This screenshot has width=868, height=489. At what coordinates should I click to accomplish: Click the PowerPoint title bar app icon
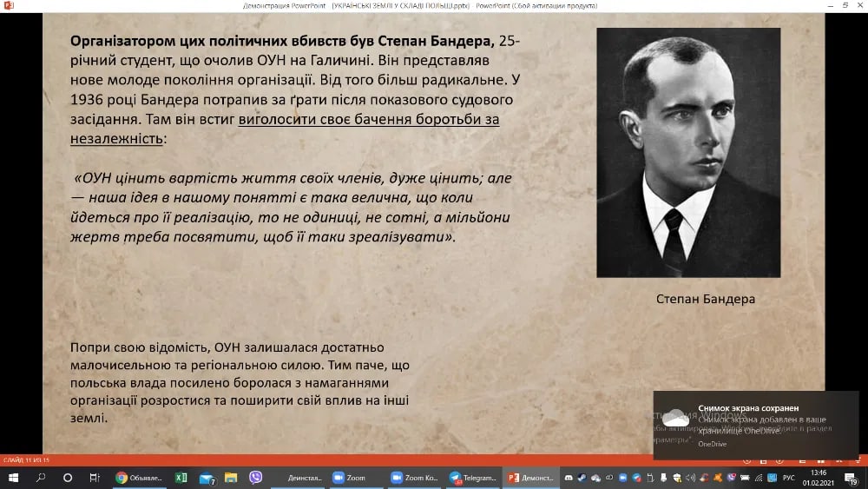(x=8, y=5)
